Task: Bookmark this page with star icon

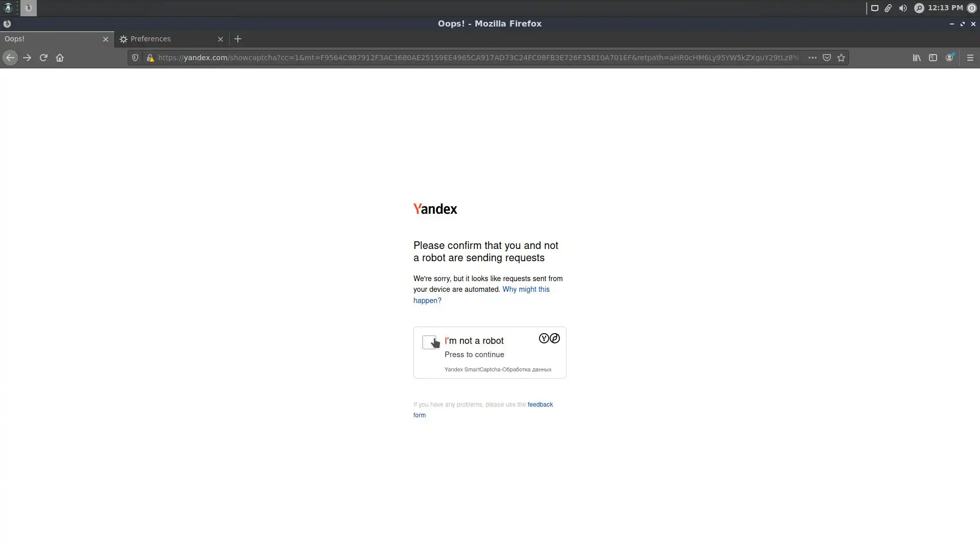Action: (841, 58)
